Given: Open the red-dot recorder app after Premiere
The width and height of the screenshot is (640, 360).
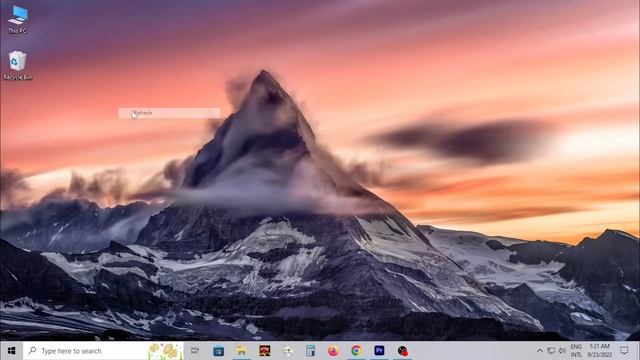Looking at the screenshot, I should click(x=402, y=351).
